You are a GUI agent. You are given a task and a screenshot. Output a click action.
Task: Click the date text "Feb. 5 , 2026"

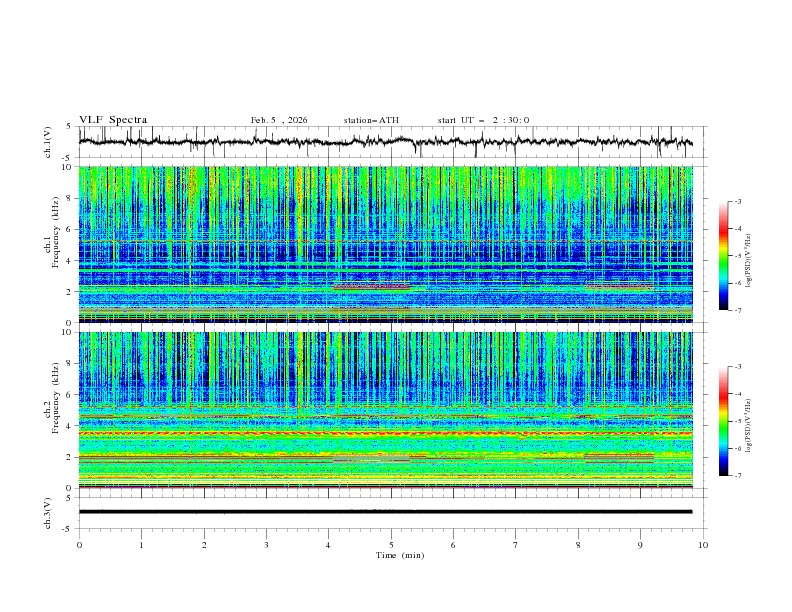(x=279, y=120)
